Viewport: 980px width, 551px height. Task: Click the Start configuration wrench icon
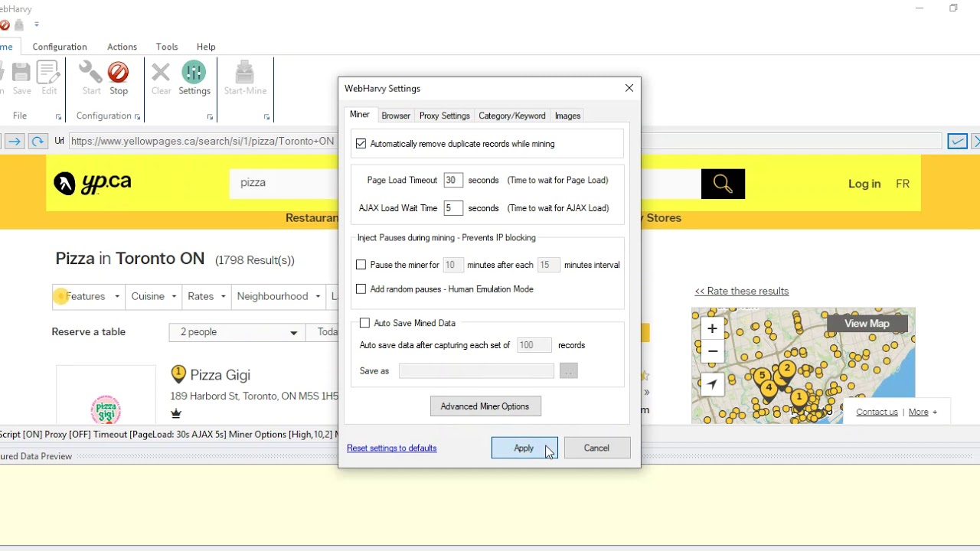click(x=91, y=79)
